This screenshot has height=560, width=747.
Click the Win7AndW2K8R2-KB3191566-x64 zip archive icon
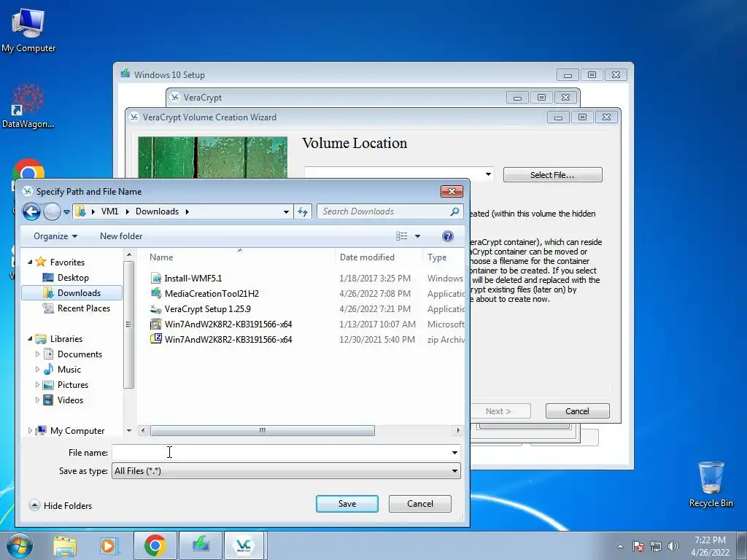156,339
